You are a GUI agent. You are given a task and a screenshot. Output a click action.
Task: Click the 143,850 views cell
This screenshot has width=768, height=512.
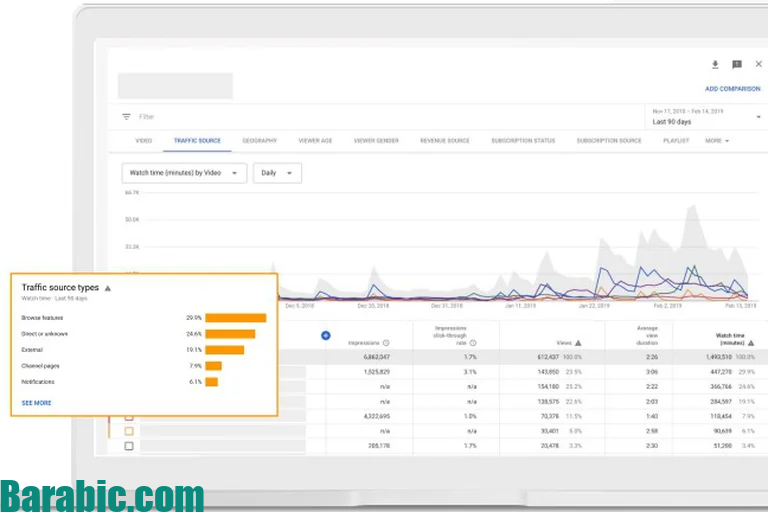[548, 372]
